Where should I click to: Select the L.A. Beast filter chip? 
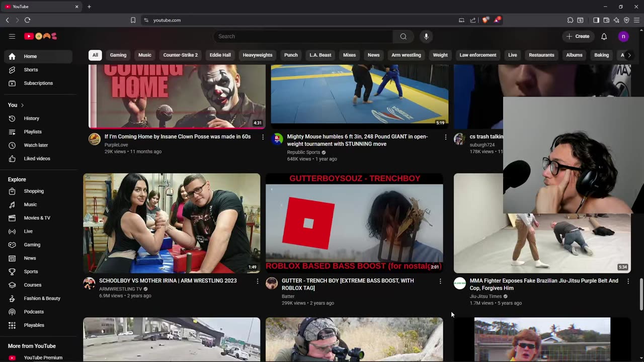(320, 55)
